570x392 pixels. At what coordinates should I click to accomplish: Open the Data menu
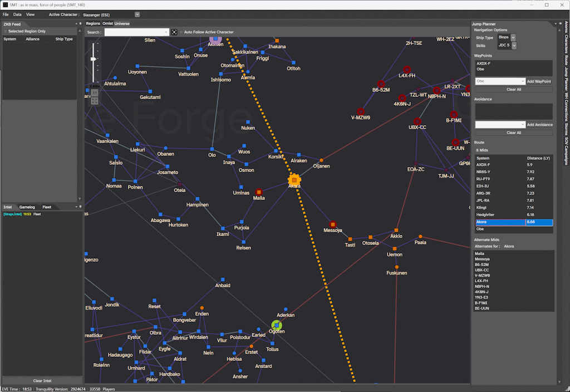click(x=17, y=14)
